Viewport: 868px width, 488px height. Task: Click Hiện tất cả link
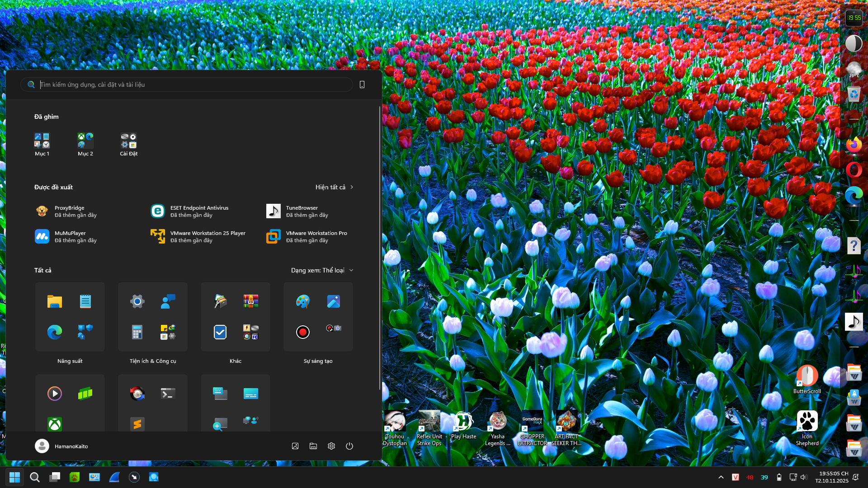click(334, 187)
